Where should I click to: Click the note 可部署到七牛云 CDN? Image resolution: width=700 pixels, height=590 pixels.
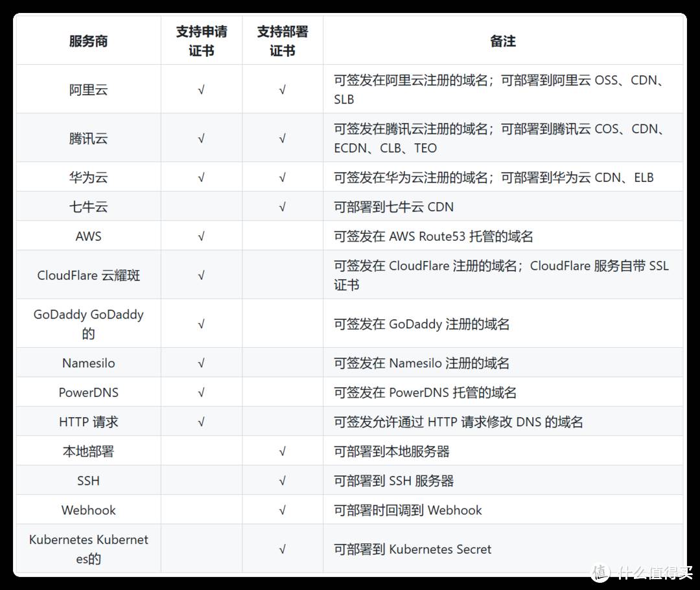(394, 207)
